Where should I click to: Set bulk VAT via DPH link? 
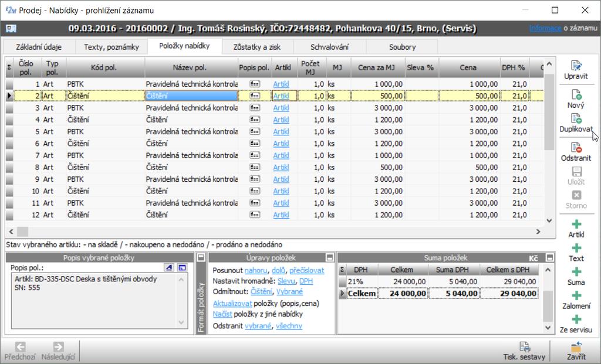(x=306, y=281)
